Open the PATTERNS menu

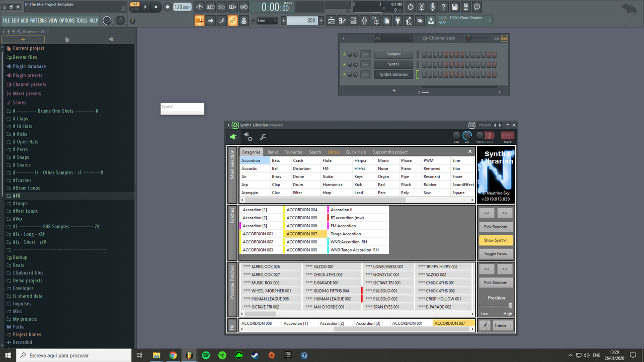tap(38, 21)
